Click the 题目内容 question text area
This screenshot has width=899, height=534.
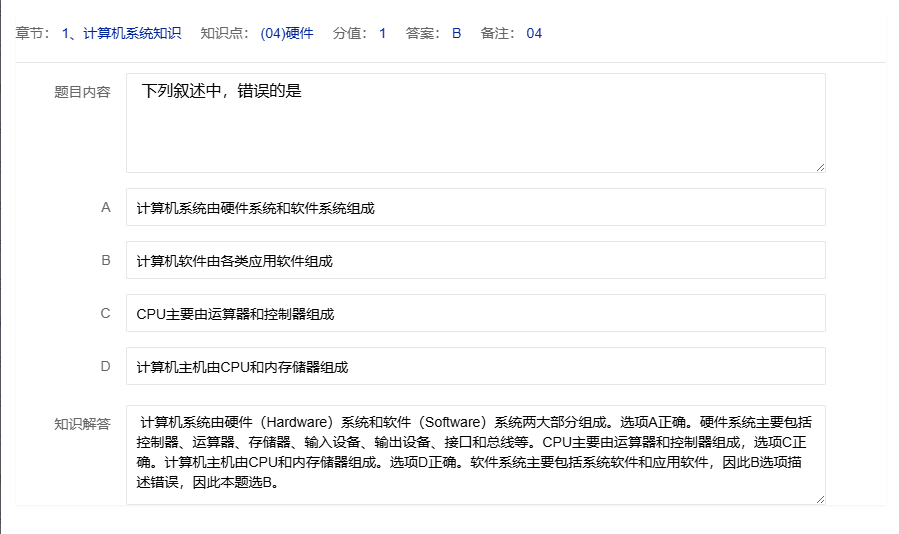click(475, 122)
